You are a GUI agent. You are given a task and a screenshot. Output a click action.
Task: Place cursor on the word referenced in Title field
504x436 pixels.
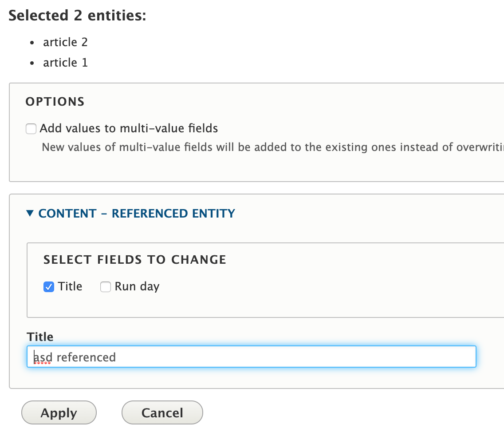(x=86, y=357)
